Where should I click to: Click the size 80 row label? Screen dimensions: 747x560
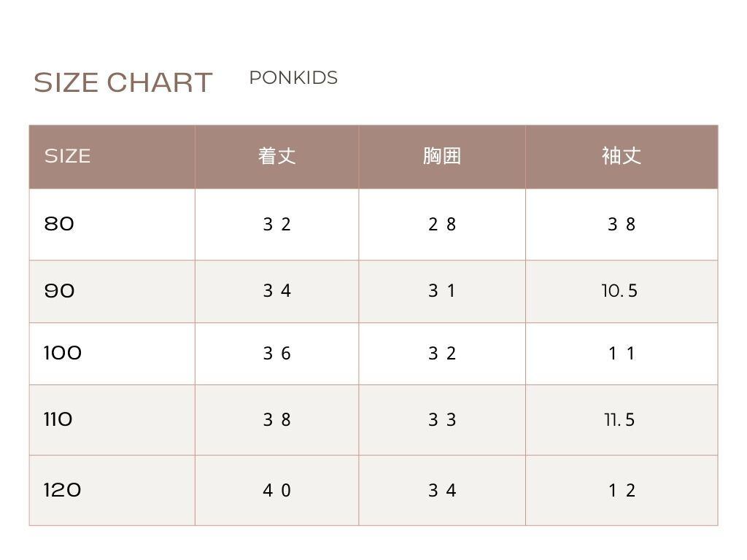(x=59, y=224)
